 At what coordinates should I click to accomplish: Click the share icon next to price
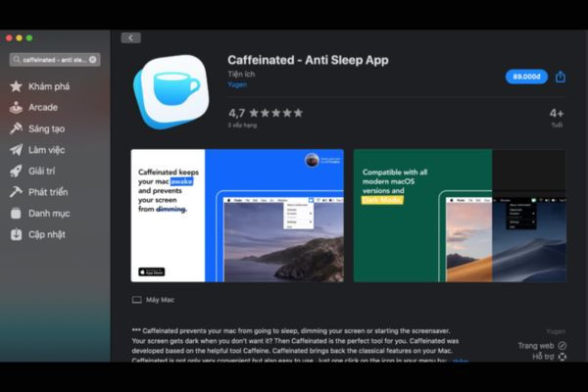pyautogui.click(x=561, y=76)
